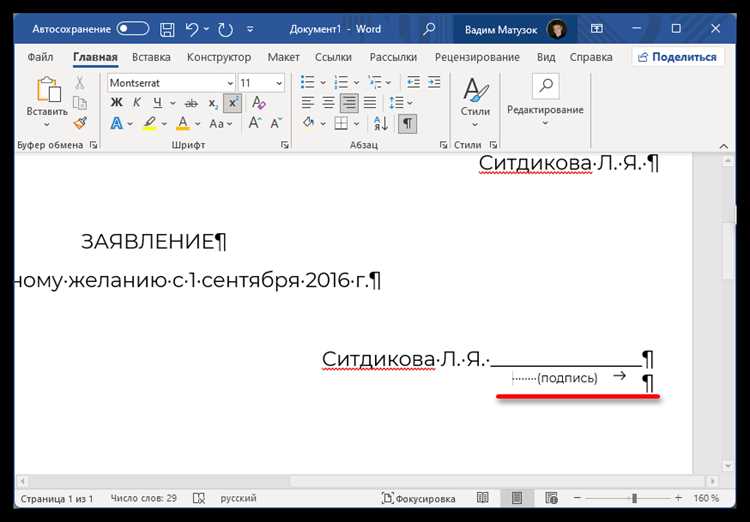Undo the last action

[192, 30]
